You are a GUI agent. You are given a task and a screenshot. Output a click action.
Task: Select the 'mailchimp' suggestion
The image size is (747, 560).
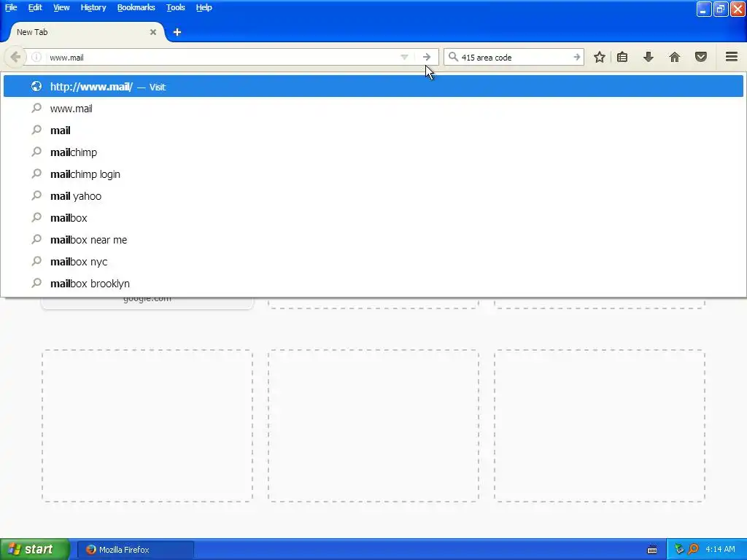(373, 152)
